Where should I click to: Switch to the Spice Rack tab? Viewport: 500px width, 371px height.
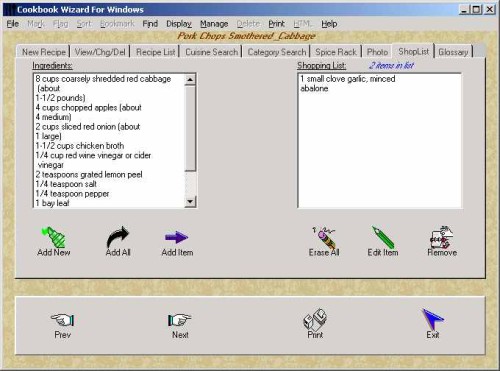[x=336, y=52]
